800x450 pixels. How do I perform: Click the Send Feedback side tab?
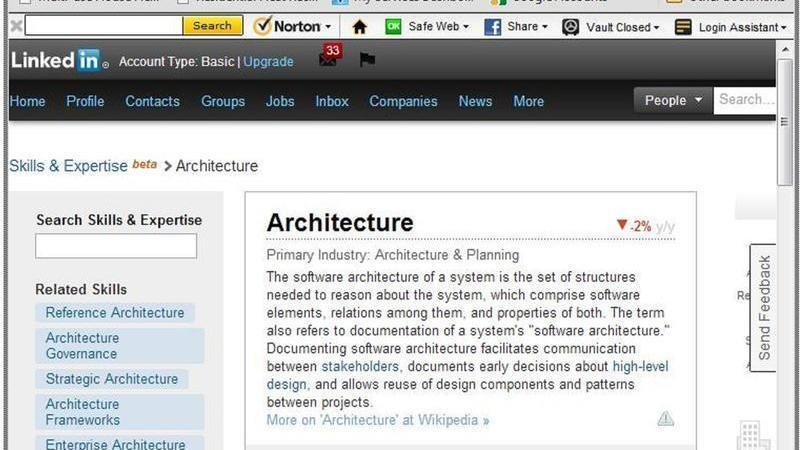pos(764,308)
